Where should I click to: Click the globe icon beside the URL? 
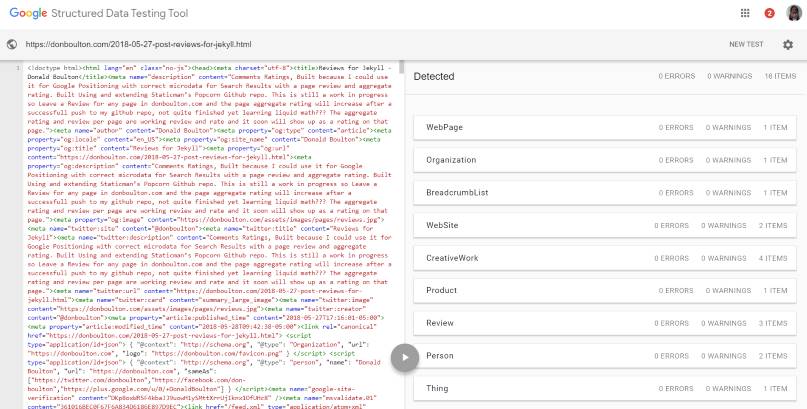(12, 45)
